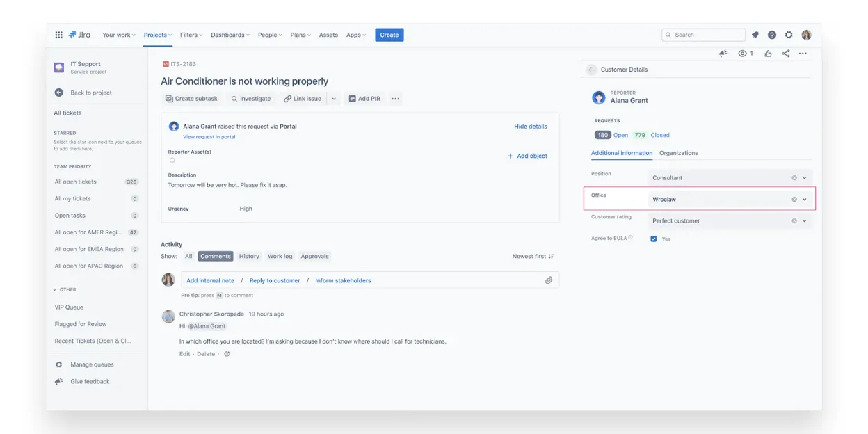Screen dimensions: 868x434
Task: Toggle the Agree to EULA checkbox
Action: click(x=654, y=239)
